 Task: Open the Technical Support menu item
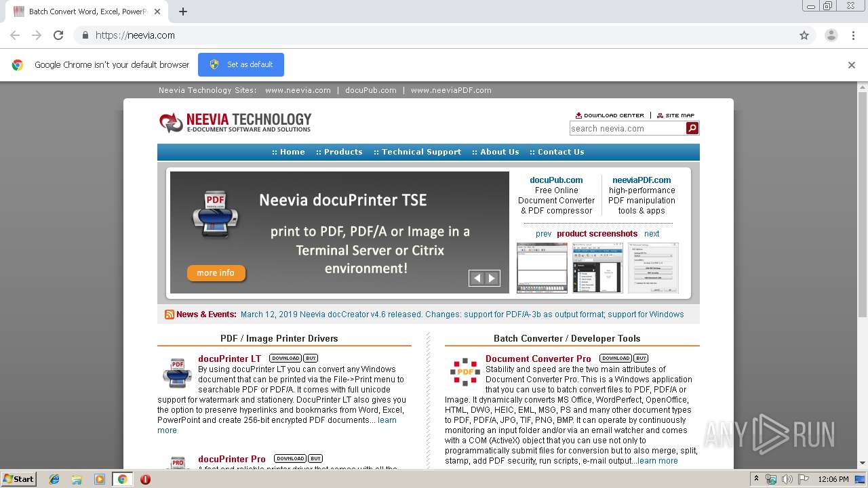click(x=417, y=152)
